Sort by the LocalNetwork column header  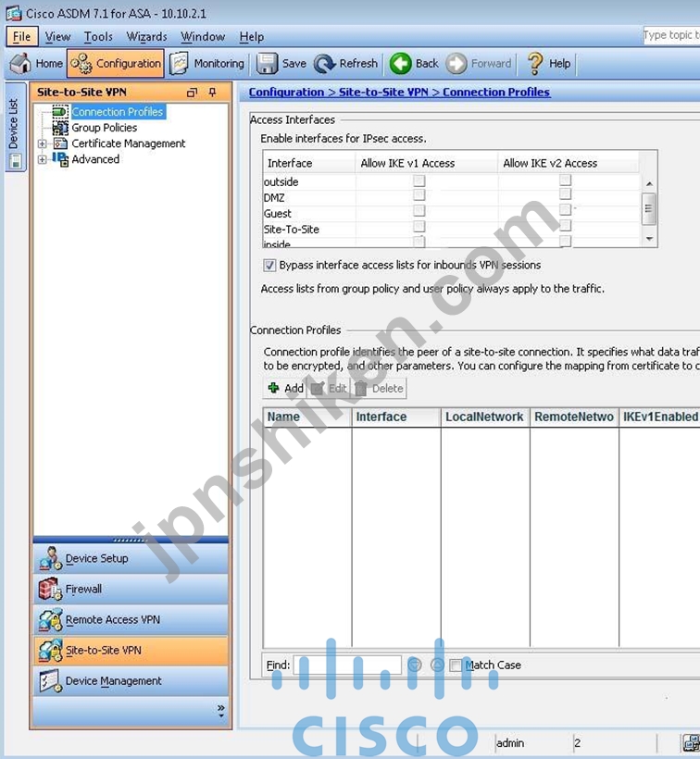(x=485, y=417)
